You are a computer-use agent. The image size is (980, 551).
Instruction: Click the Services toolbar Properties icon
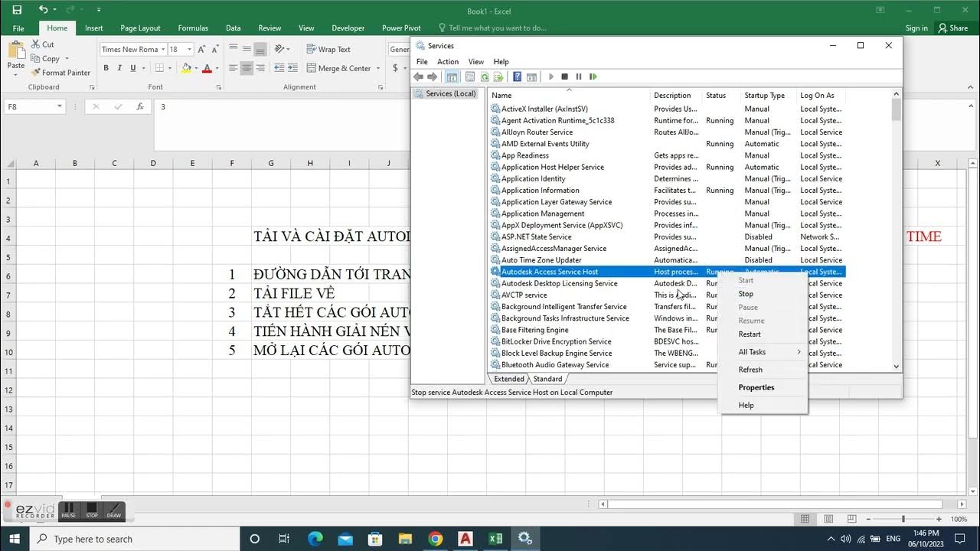point(470,77)
